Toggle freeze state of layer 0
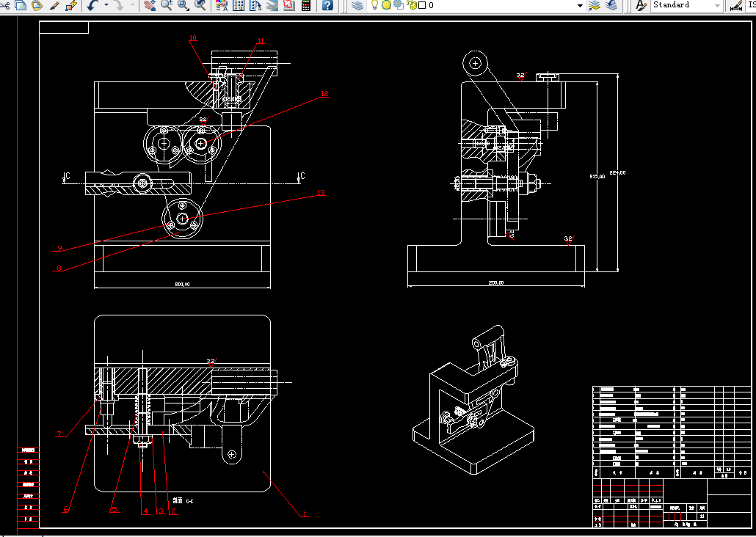 386,5
